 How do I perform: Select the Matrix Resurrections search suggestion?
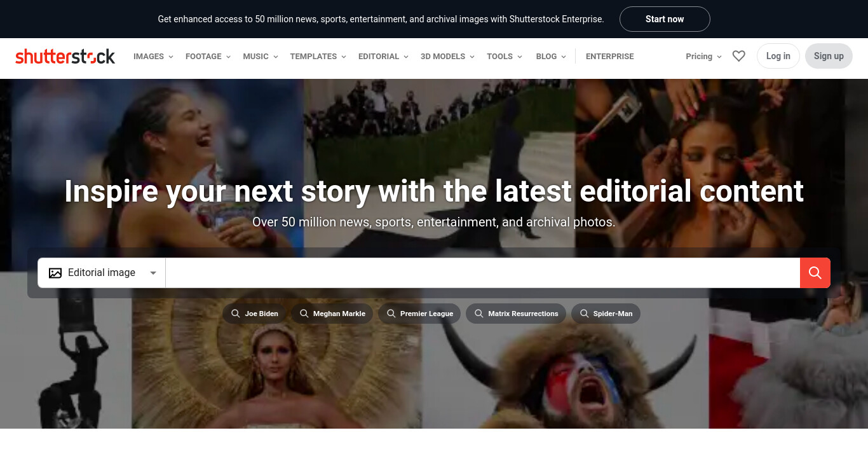pyautogui.click(x=516, y=314)
